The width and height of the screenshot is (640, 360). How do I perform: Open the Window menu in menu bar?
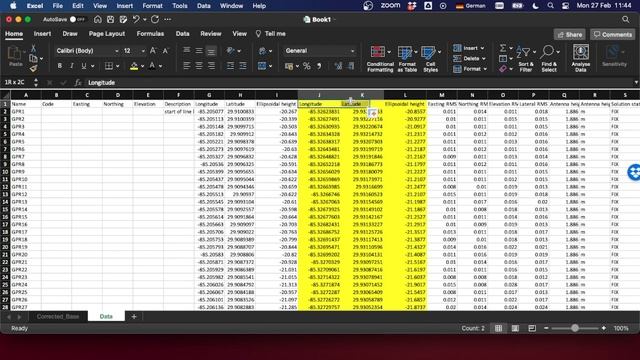coord(231,6)
